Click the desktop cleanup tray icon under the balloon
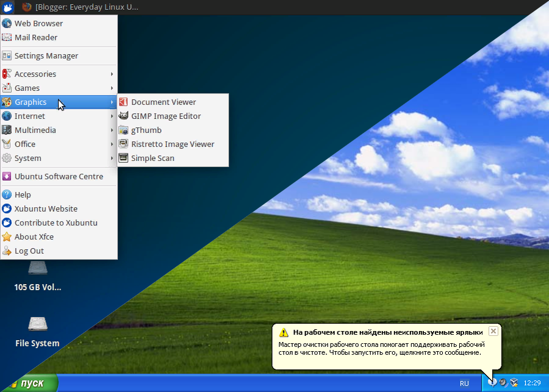Image resolution: width=549 pixels, height=392 pixels. pyautogui.click(x=492, y=382)
